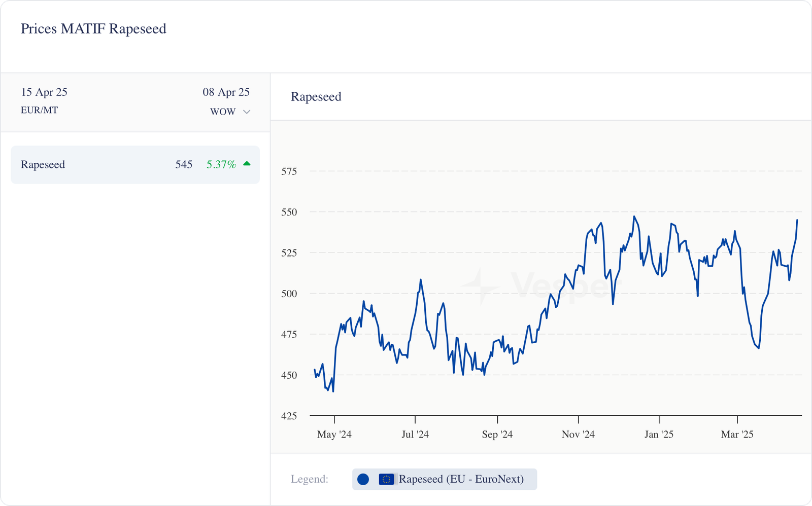
Task: Click the May '24 axis tick label
Action: click(334, 435)
